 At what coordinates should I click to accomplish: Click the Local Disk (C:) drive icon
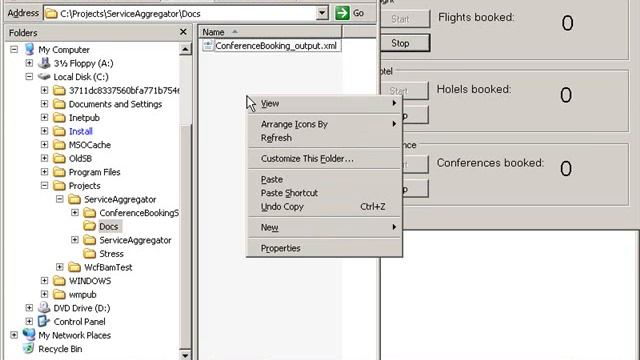[44, 77]
